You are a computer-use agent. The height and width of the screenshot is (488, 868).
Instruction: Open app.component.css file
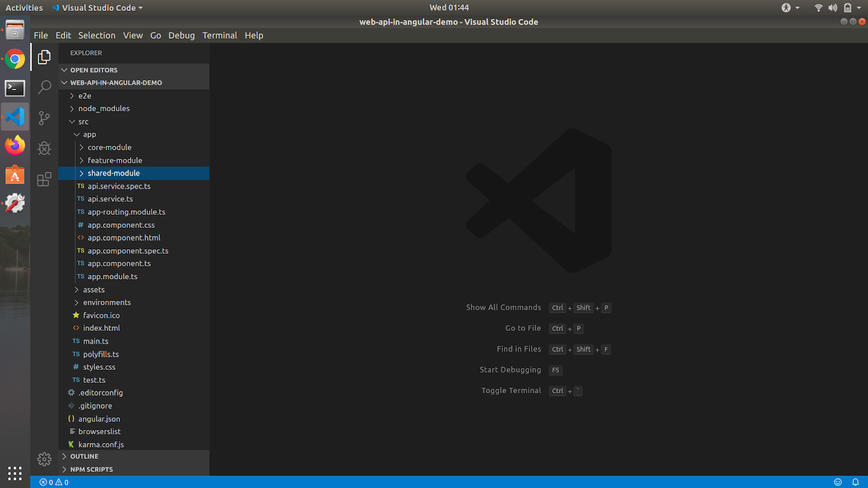[134, 225]
